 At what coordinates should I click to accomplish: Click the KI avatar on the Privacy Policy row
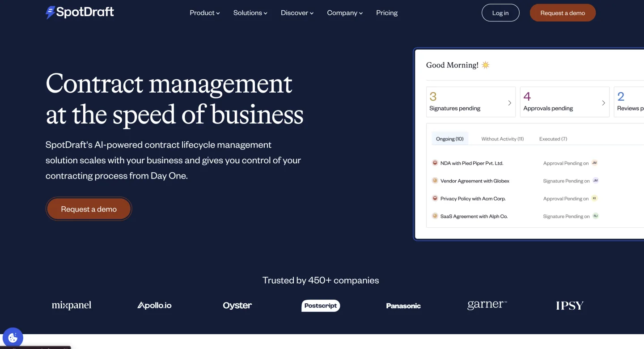click(594, 198)
